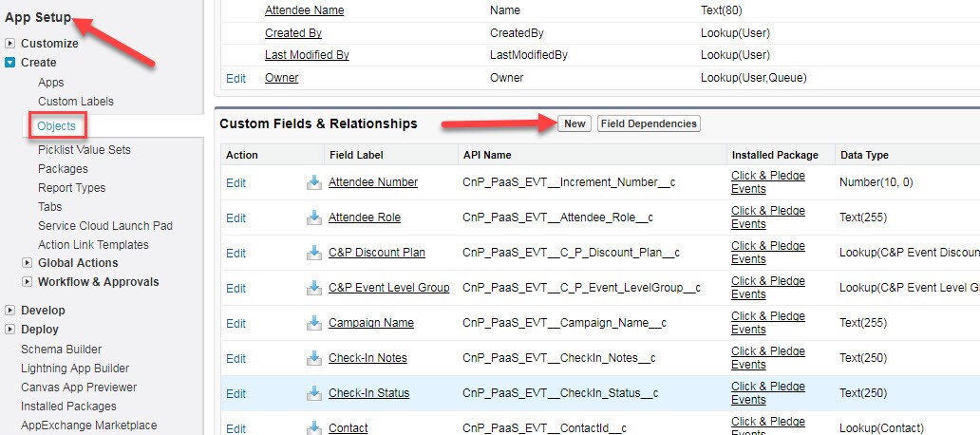Click CnP_PaaS_EVT__CheckIn_Notes__c API name
The height and width of the screenshot is (435, 980).
558,358
